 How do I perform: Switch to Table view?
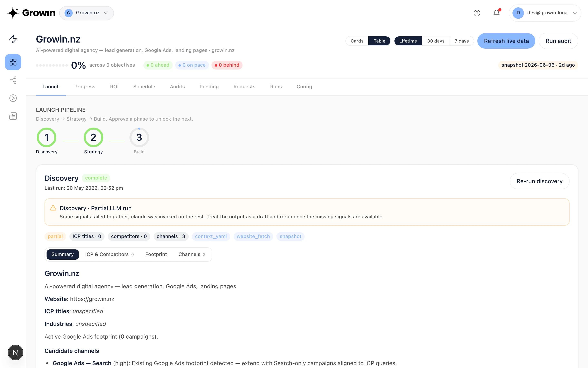click(379, 41)
